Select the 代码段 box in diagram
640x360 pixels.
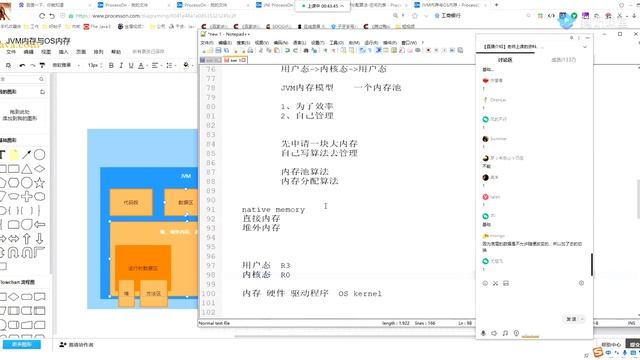(131, 202)
